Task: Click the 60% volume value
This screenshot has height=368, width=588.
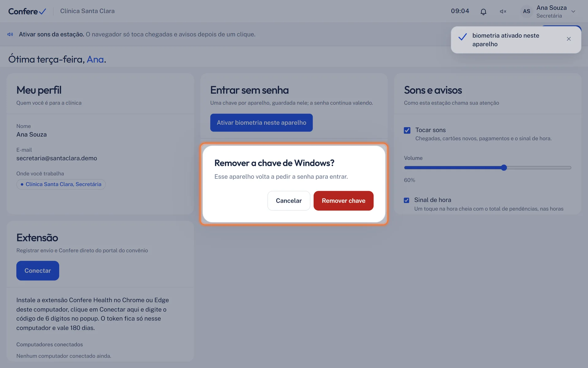Action: (x=409, y=180)
